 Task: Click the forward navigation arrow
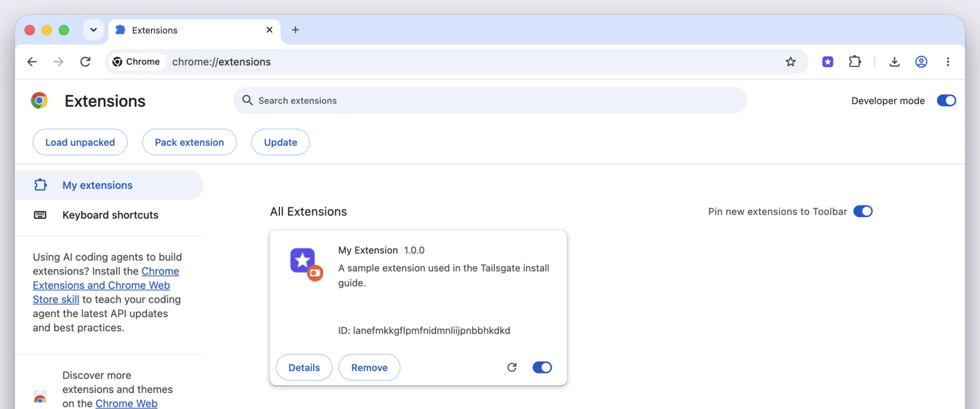(x=58, y=62)
